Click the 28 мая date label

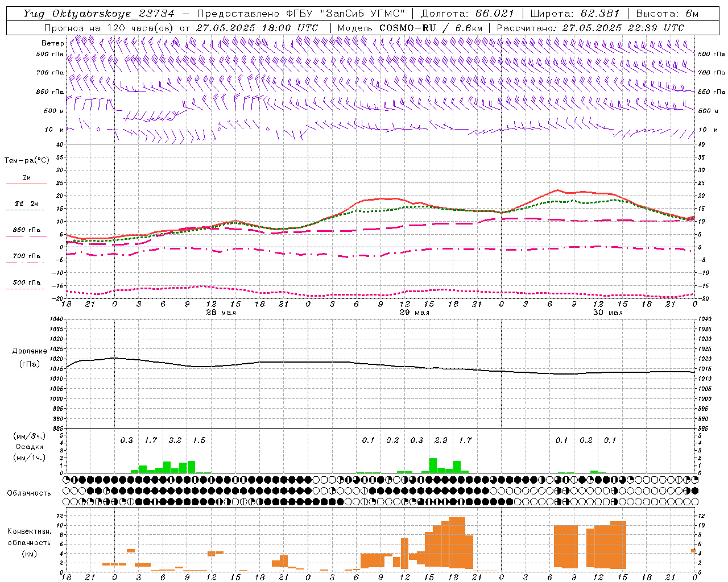pyautogui.click(x=221, y=313)
